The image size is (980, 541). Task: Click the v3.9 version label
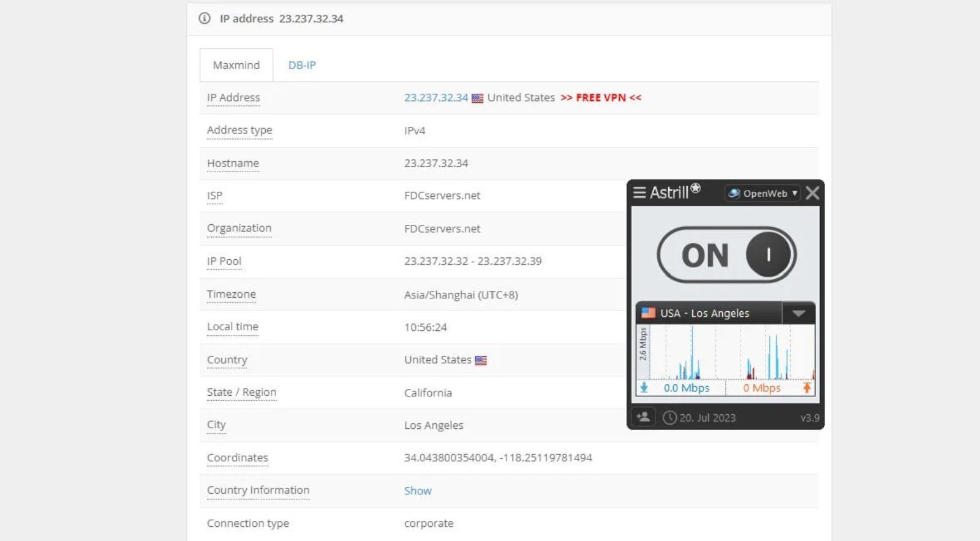(810, 418)
